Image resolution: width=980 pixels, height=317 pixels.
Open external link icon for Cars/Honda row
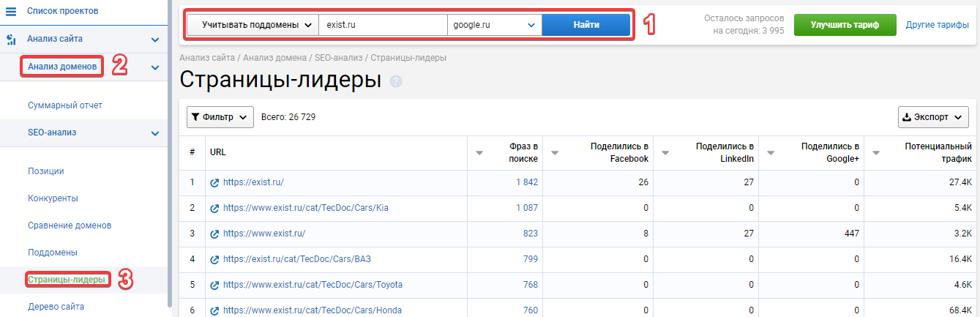(214, 310)
